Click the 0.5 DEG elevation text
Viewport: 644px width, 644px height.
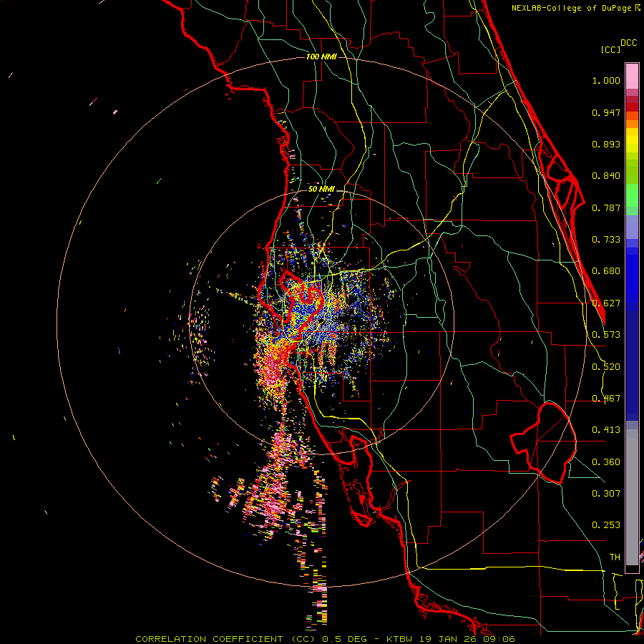click(x=343, y=639)
